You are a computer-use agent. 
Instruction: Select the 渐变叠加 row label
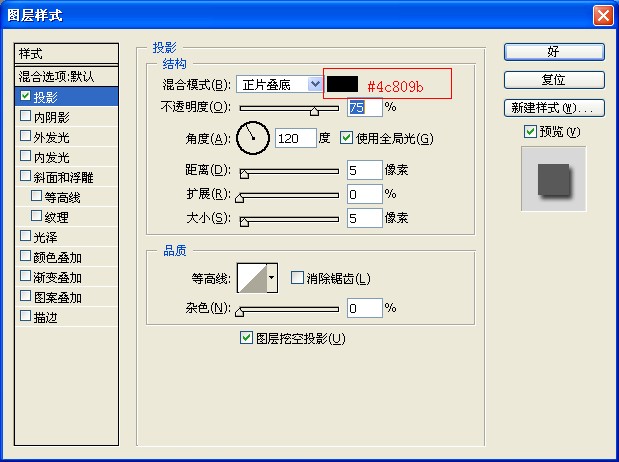[x=57, y=278]
